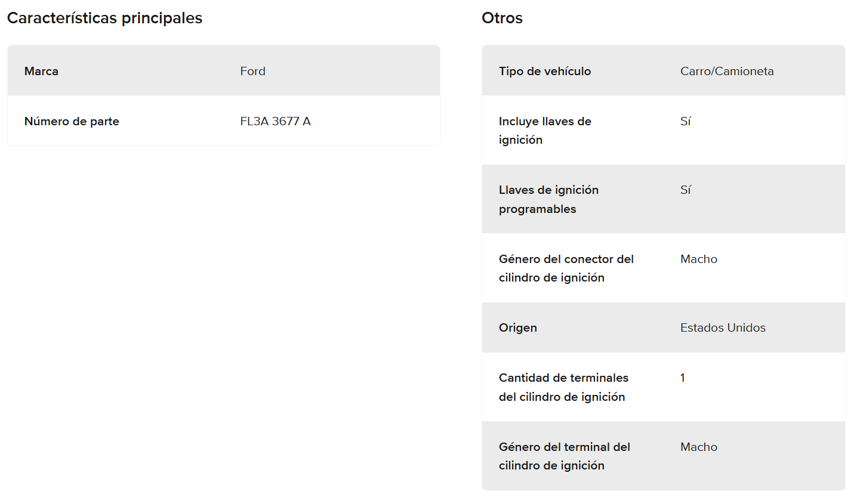Click the "Género del conector" row label

[566, 268]
